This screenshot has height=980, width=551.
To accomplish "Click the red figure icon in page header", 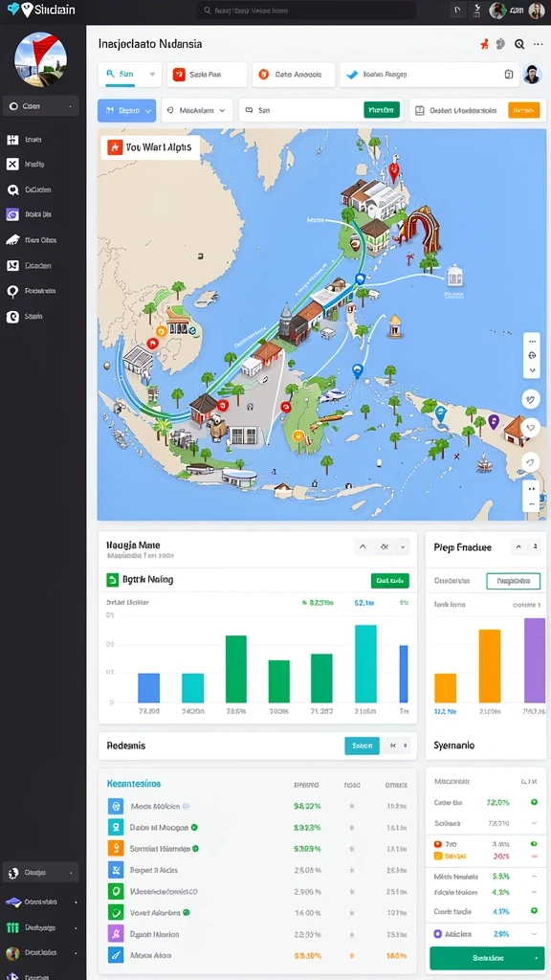I will pos(483,44).
